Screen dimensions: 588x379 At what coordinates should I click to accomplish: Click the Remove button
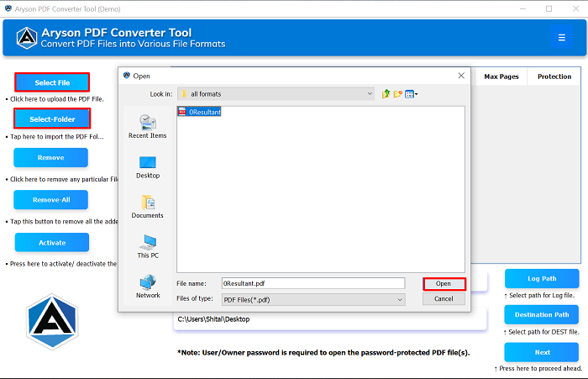coord(51,158)
